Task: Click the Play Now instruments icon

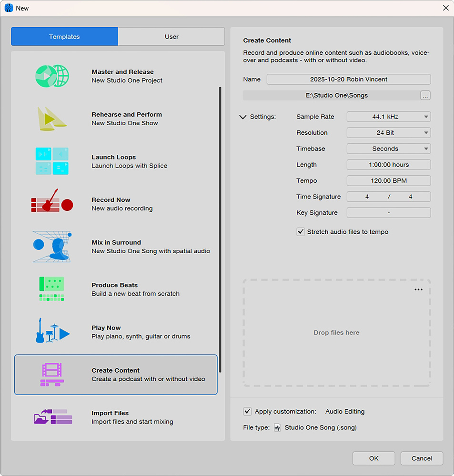Action: pos(52,331)
